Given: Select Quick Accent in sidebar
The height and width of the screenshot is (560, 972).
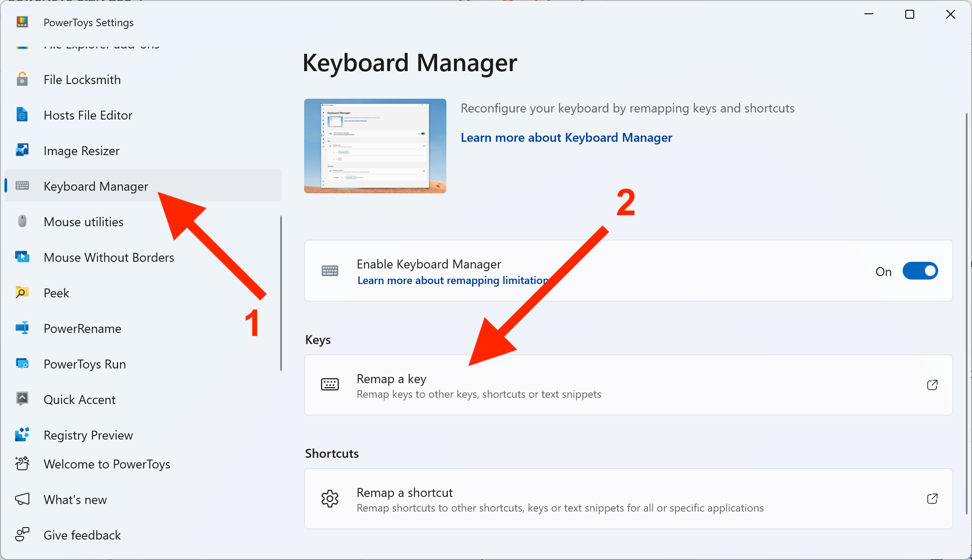Looking at the screenshot, I should 143,400.
